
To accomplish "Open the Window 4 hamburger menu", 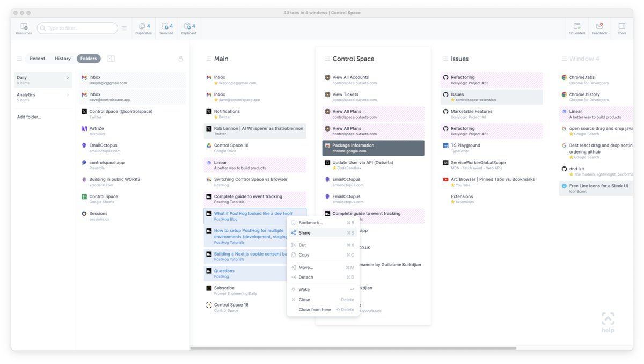I will pyautogui.click(x=563, y=59).
